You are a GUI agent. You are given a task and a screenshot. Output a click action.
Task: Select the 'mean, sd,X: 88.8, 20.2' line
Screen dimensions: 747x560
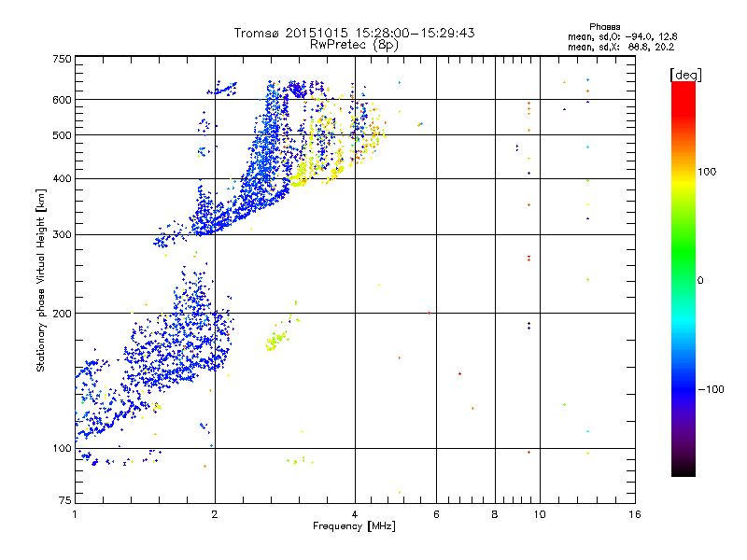tap(621, 47)
